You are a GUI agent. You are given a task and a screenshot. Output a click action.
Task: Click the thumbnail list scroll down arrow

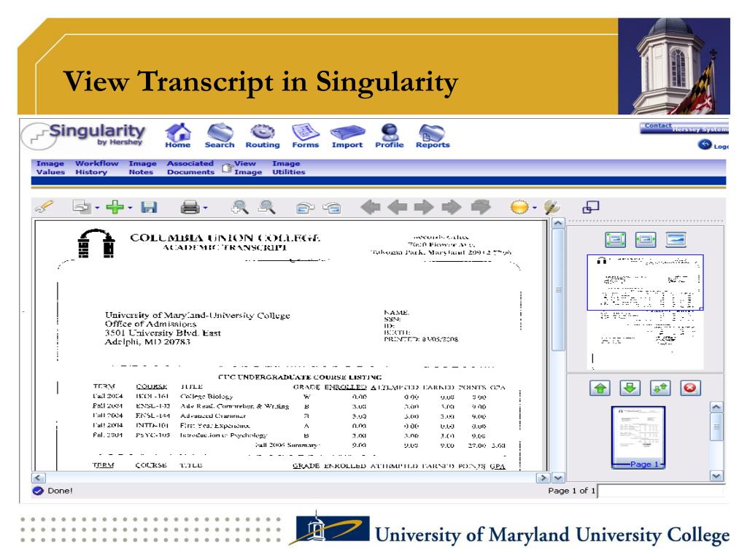(x=716, y=475)
